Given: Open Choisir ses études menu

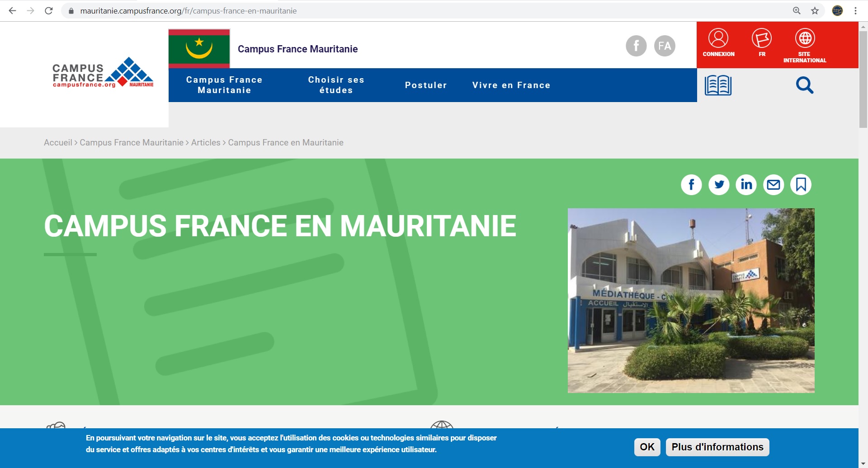Looking at the screenshot, I should [336, 85].
